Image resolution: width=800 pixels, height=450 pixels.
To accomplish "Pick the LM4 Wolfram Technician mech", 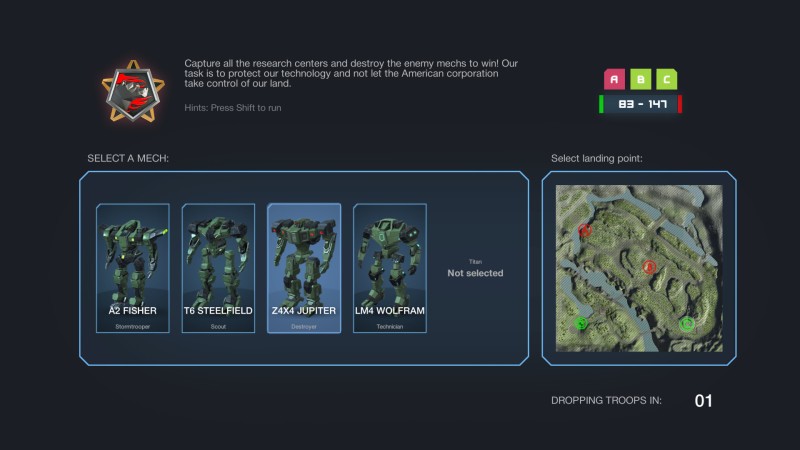I will click(x=390, y=268).
